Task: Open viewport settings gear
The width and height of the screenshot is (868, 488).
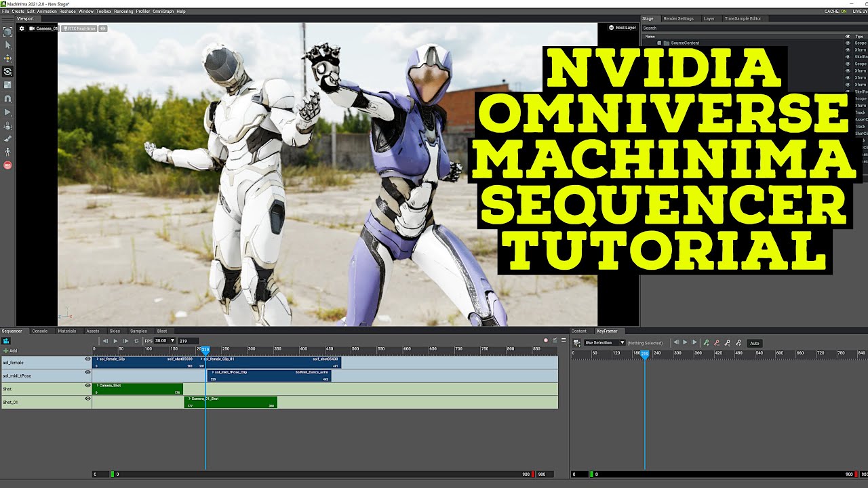Action: click(22, 28)
